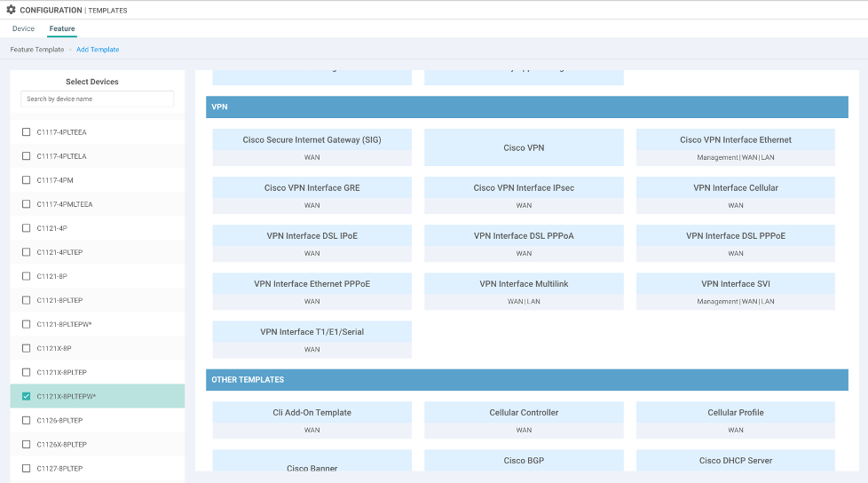Check the C1121-8PLTEP checkbox
The height and width of the screenshot is (483, 868).
[26, 300]
